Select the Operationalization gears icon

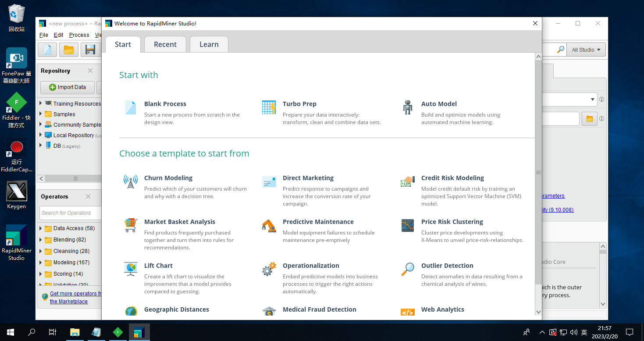click(269, 269)
